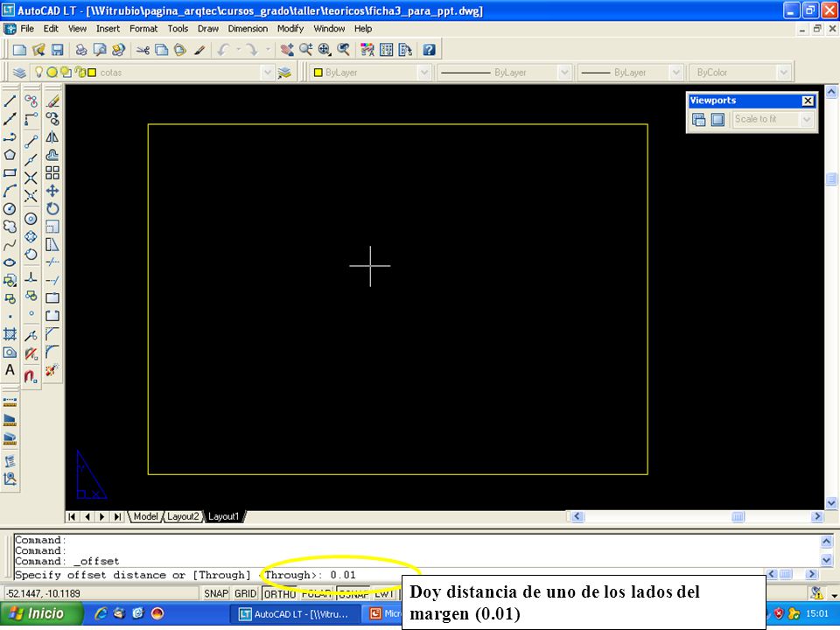The image size is (840, 630).
Task: Select the Ellipse draw tool
Action: 10,262
